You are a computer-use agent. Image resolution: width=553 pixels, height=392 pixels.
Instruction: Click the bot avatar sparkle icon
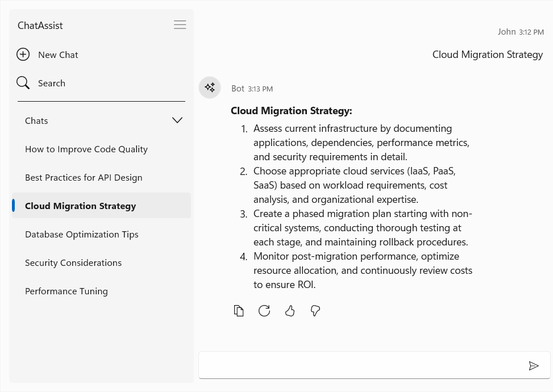pos(210,87)
